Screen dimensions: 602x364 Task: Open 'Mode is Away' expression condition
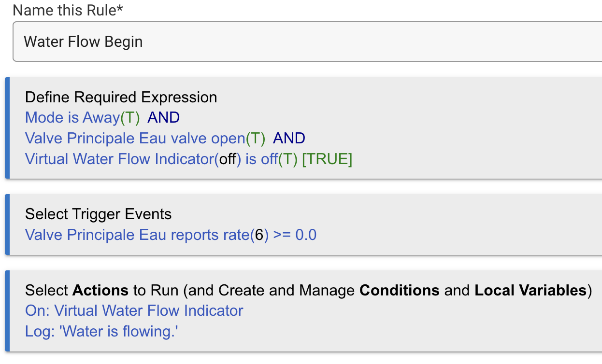point(72,117)
